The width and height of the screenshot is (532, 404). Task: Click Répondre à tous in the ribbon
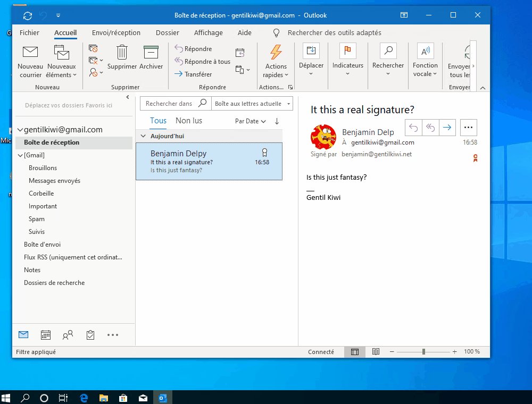203,61
